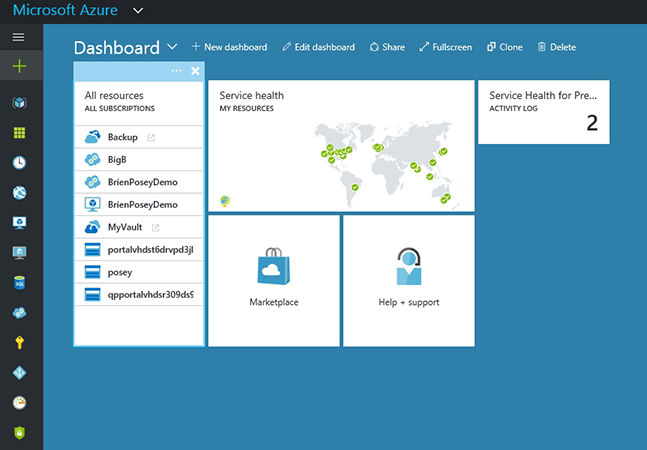Open Resource groups cube icon in sidebar
The height and width of the screenshot is (450, 647).
click(x=19, y=102)
